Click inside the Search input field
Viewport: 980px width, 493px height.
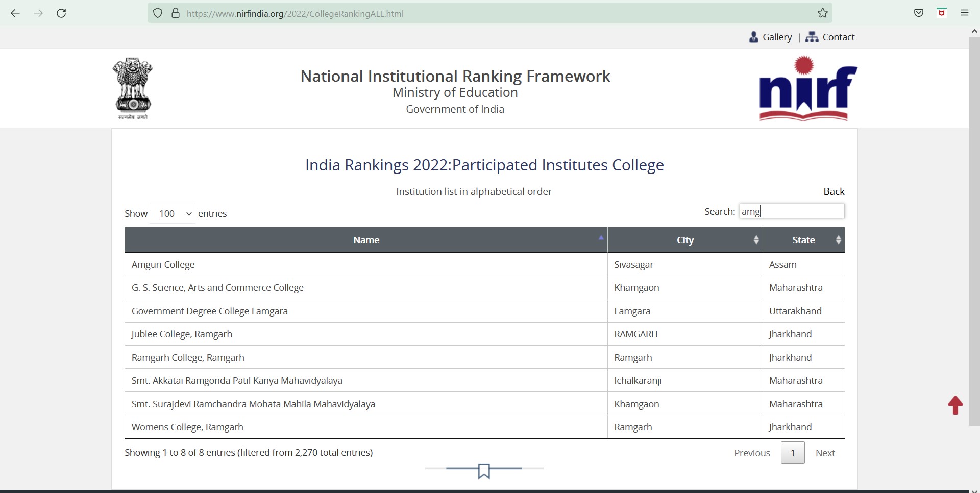point(792,212)
